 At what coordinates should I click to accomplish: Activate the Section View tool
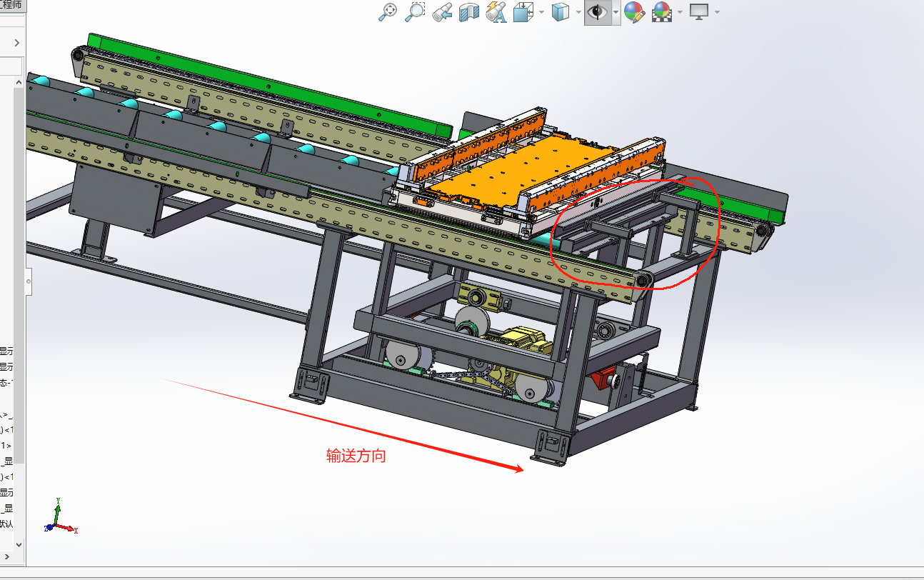(469, 11)
